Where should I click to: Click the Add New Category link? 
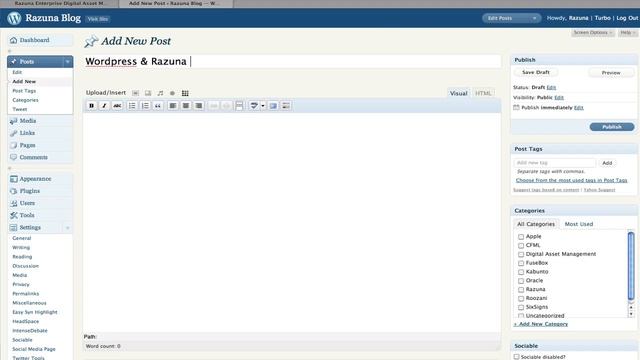pos(541,324)
